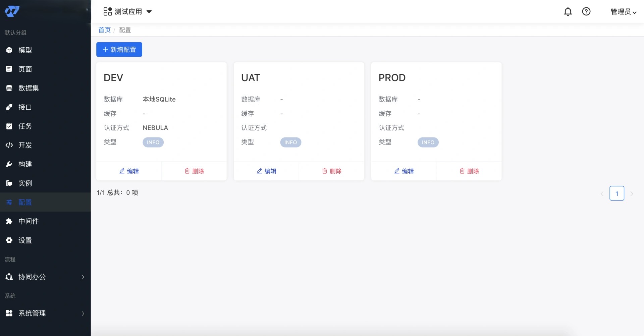This screenshot has width=644, height=336.
Task: Open the 实例 menu item
Action: click(45, 183)
